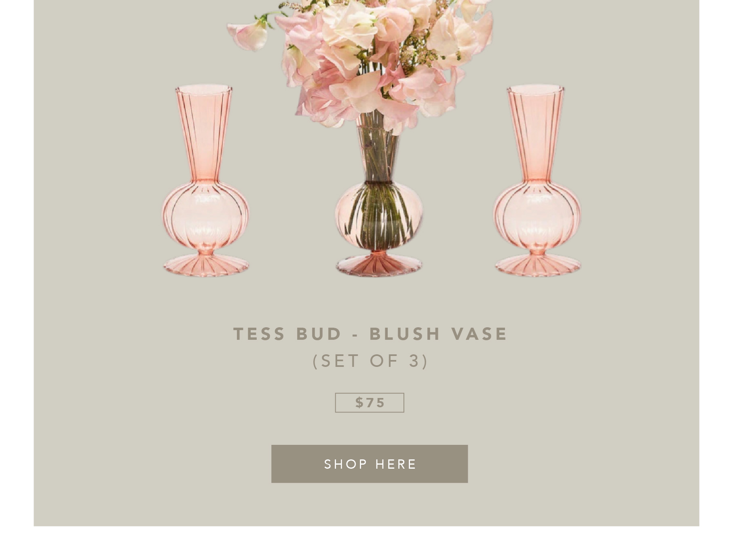Viewport: 733px width, 560px height.
Task: Click the rim of the right vase opening
Action: point(535,88)
